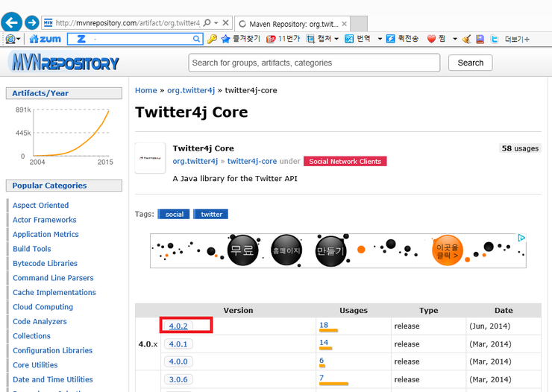
Task: Click the social tag
Action: pos(173,214)
